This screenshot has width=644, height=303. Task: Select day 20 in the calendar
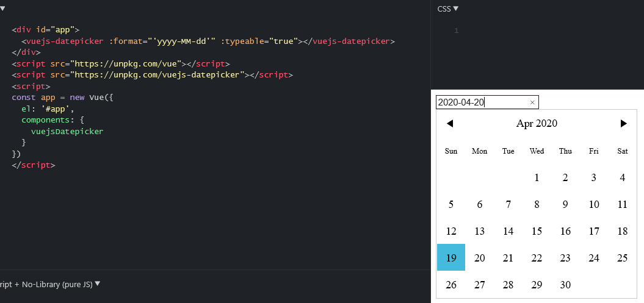click(480, 257)
